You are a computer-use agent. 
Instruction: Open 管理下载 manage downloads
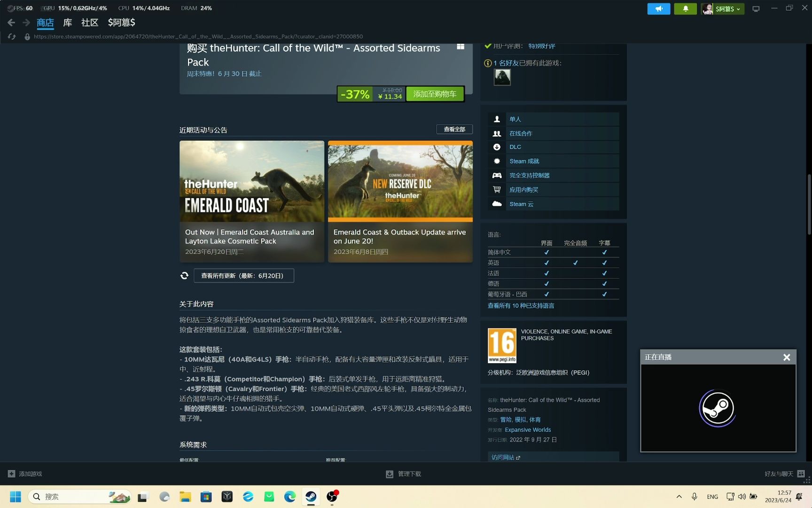coord(404,474)
